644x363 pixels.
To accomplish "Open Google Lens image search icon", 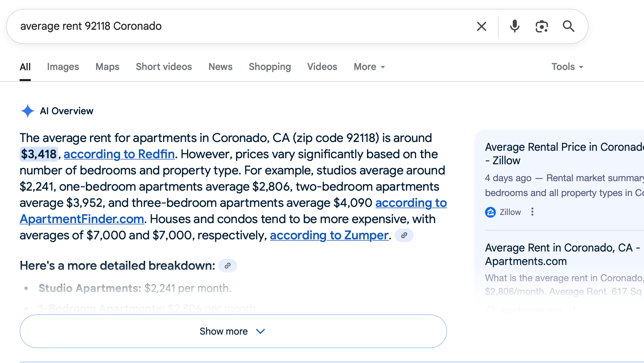I will tap(542, 26).
